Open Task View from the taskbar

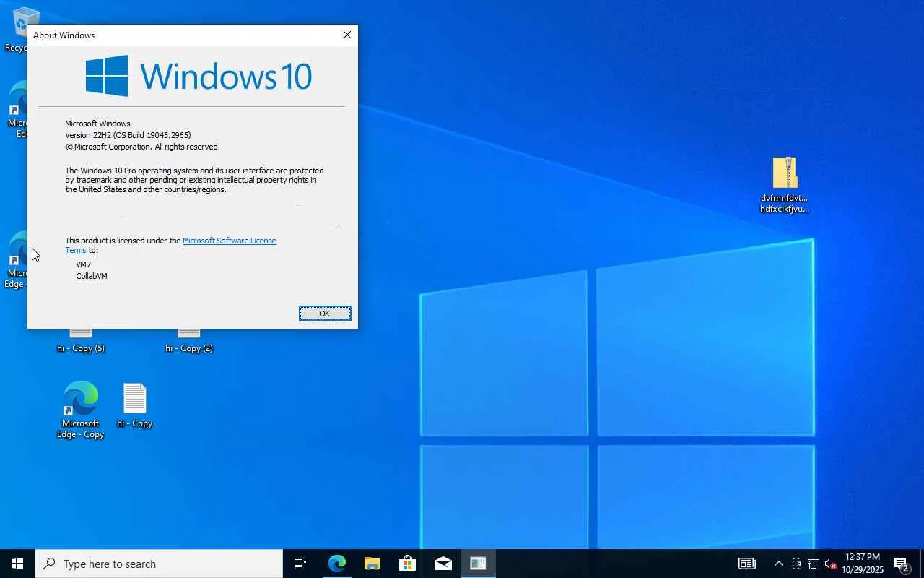300,564
